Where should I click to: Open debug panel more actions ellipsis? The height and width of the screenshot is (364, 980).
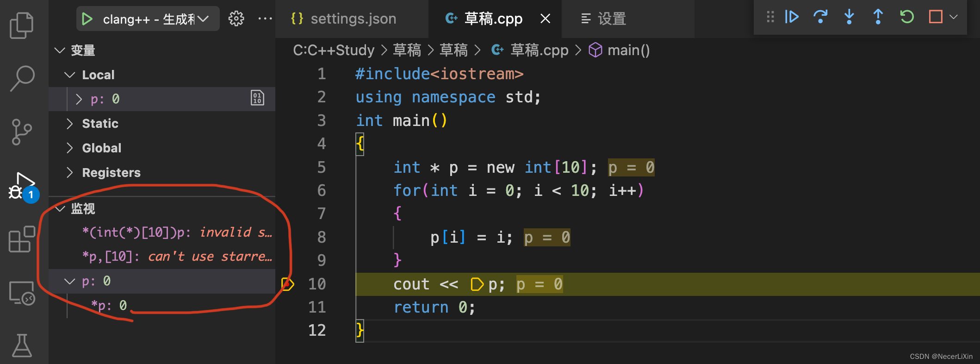265,19
